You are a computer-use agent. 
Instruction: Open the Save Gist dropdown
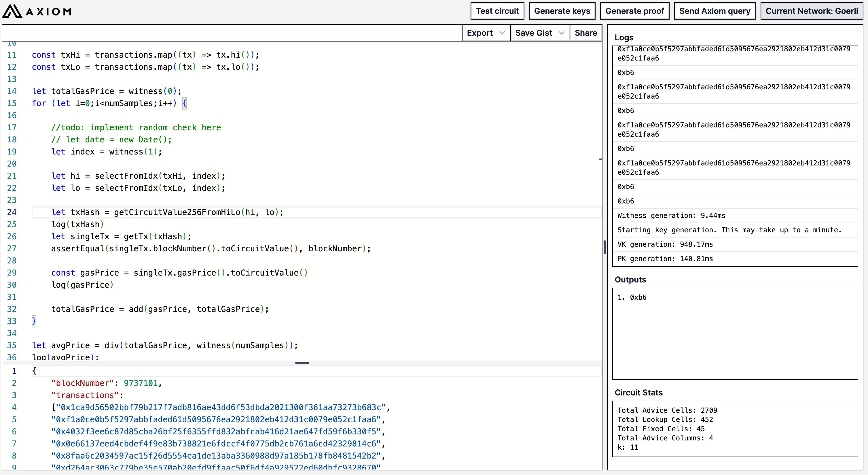pos(540,33)
